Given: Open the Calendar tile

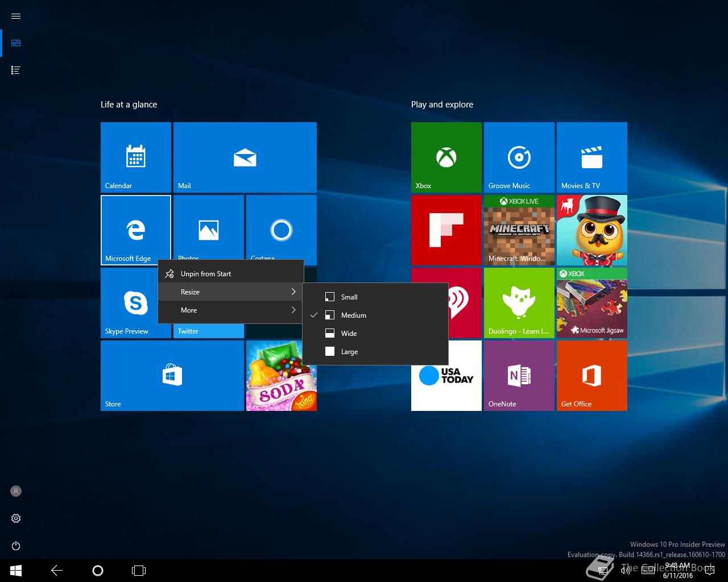Looking at the screenshot, I should coord(136,157).
